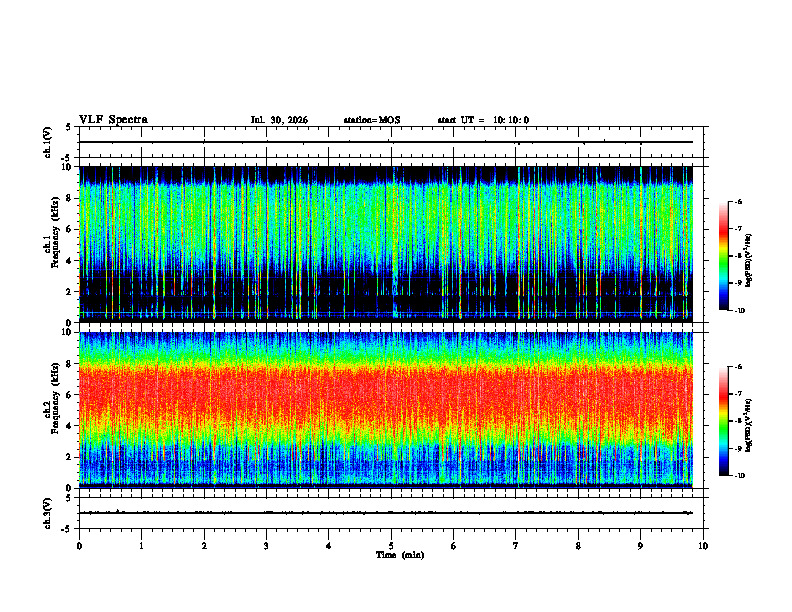Image resolution: width=792 pixels, height=612 pixels.
Task: Click the '-7' label on ch.2 color scale
Action: pos(738,394)
